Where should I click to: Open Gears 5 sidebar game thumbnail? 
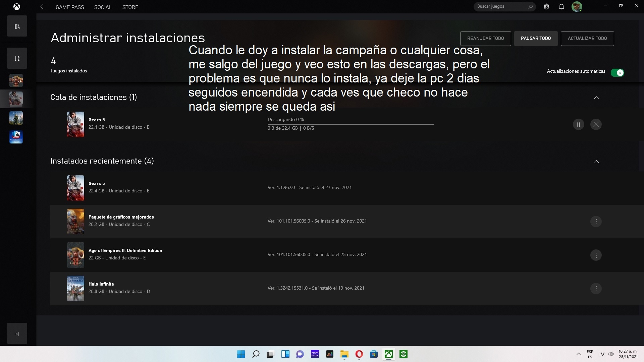click(x=16, y=99)
